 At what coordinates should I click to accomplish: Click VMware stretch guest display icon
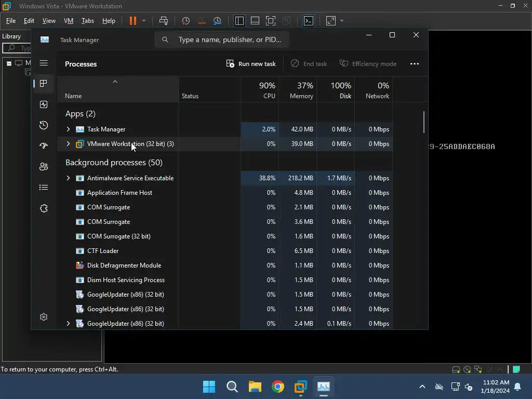click(x=331, y=21)
